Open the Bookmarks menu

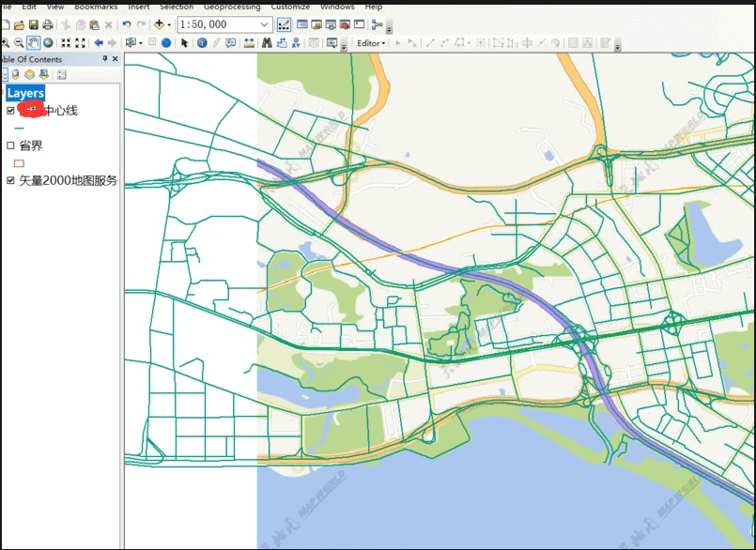point(96,7)
